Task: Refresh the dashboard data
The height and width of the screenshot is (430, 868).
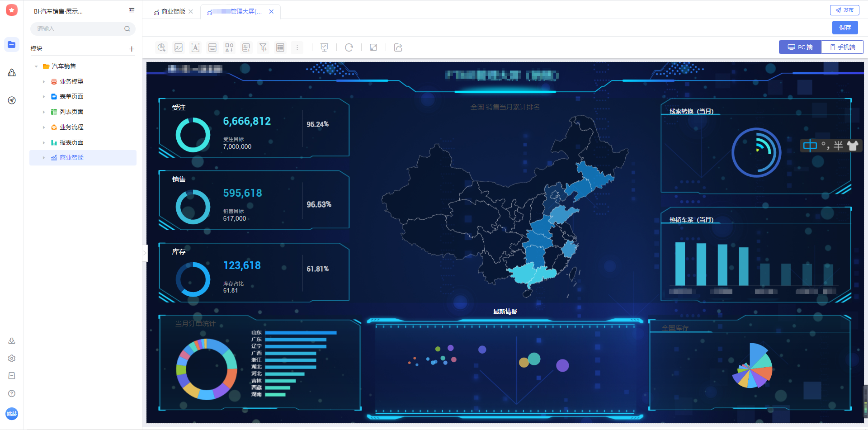Action: tap(349, 47)
